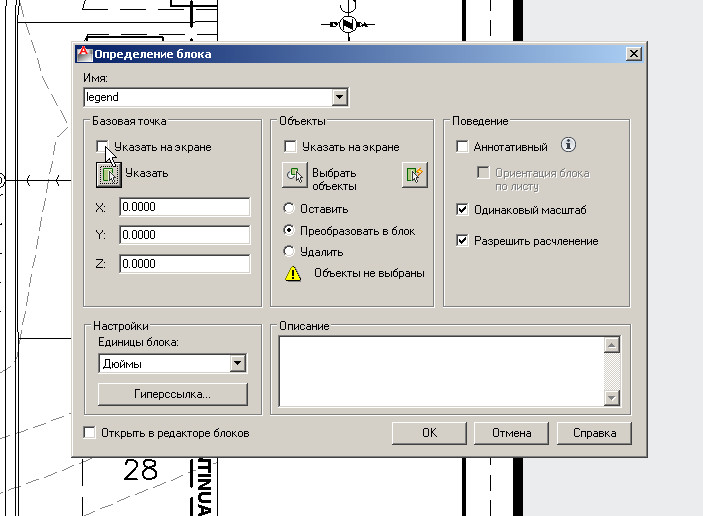Click the 'Отмена' button

511,433
